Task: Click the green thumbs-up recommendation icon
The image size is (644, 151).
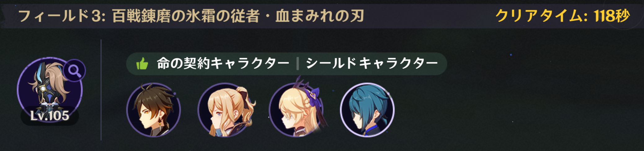Action: [142, 64]
